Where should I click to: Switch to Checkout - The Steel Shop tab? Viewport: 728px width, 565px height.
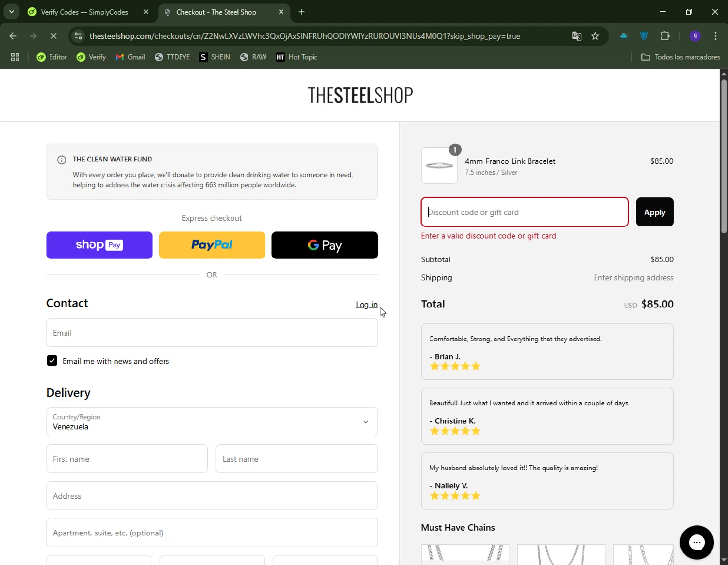216,12
